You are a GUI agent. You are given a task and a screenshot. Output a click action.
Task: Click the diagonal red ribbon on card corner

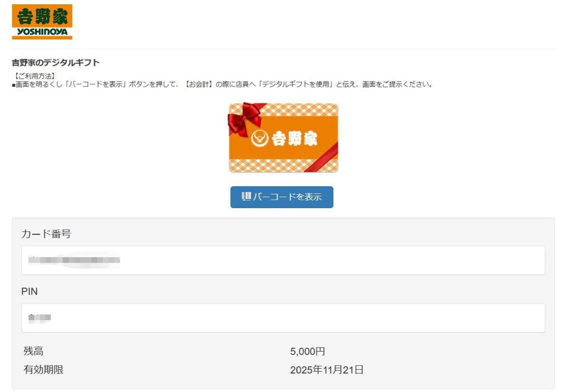(x=322, y=157)
